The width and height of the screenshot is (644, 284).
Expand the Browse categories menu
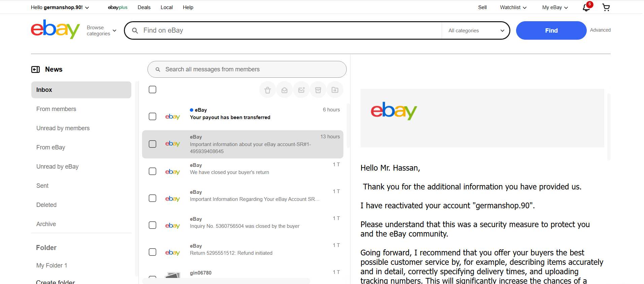point(101,31)
